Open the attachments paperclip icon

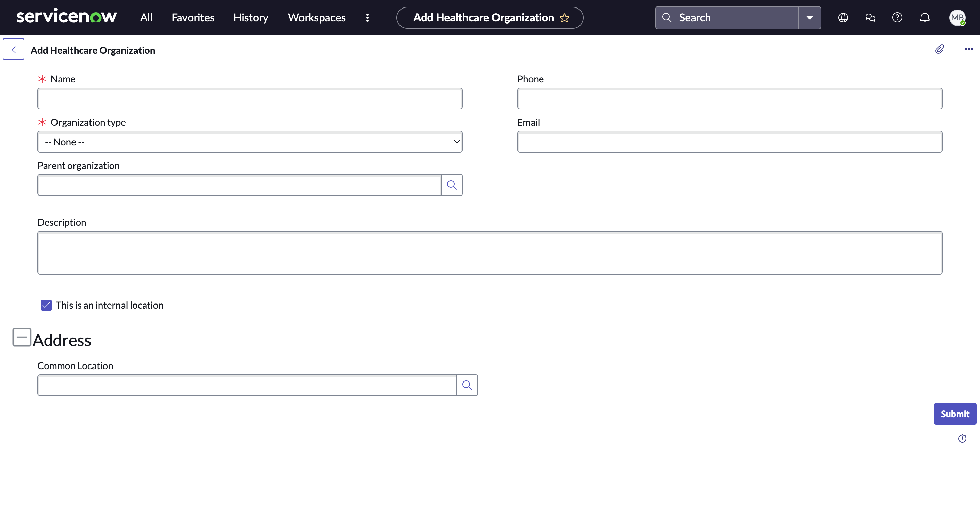939,49
